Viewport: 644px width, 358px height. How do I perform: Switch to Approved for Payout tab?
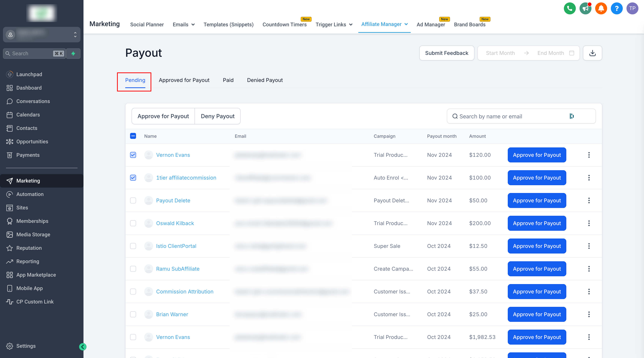pos(184,80)
